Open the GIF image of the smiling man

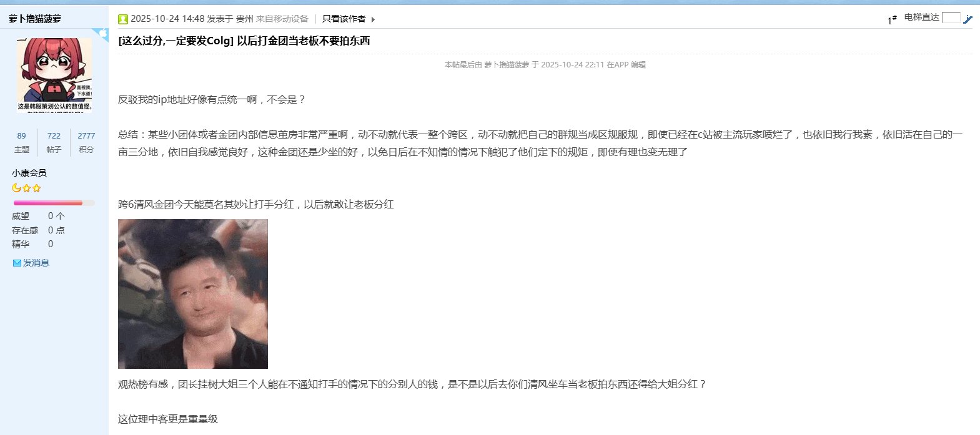193,294
